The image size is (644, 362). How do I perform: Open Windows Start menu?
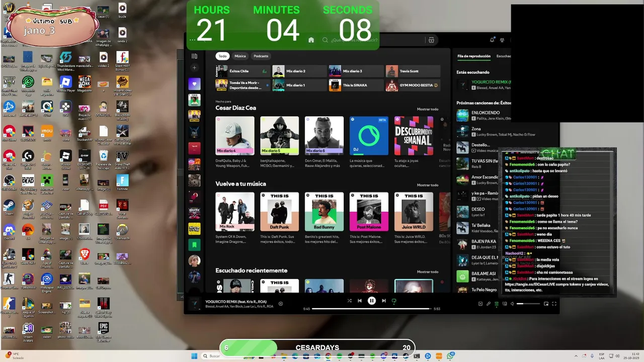[194, 356]
